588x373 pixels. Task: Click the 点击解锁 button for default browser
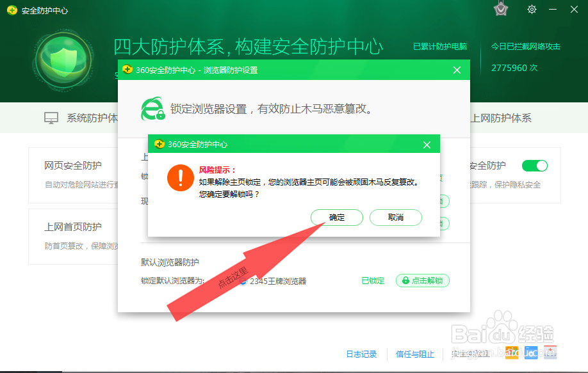[423, 280]
